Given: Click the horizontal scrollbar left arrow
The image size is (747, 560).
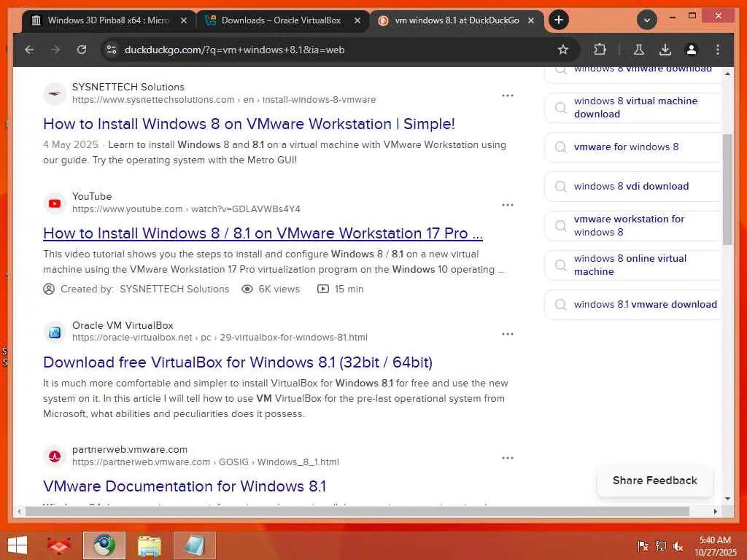Looking at the screenshot, I should pos(19,511).
